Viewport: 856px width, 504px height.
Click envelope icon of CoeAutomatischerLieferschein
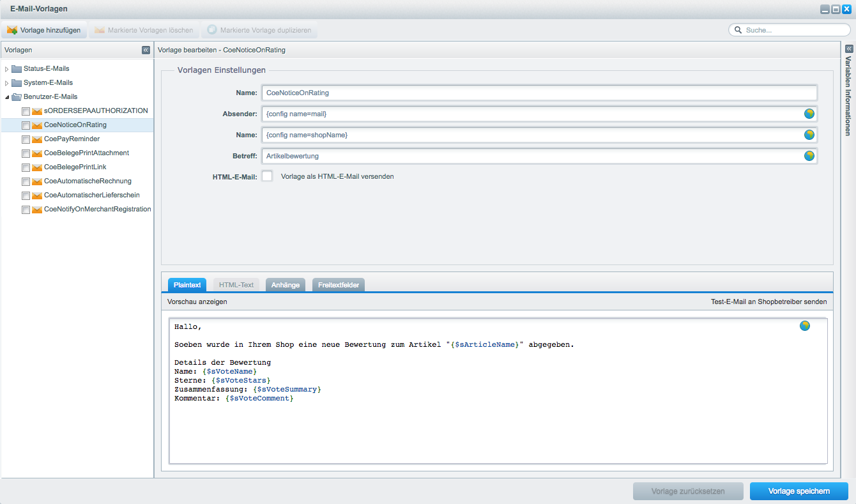tap(37, 195)
